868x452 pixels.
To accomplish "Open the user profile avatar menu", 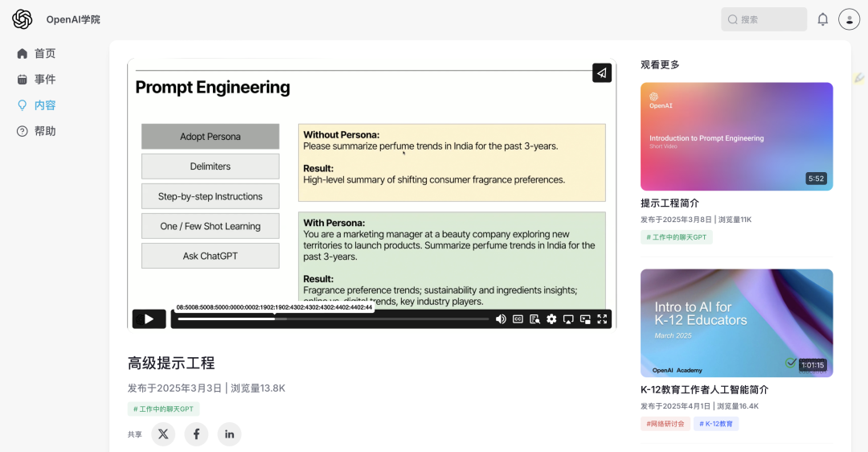I will [849, 19].
